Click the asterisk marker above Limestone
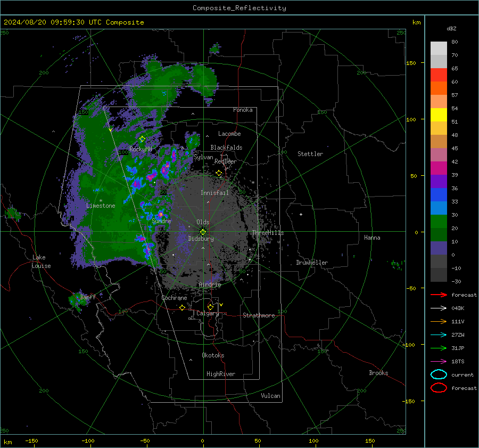The width and height of the screenshot is (479, 448). [x=101, y=201]
